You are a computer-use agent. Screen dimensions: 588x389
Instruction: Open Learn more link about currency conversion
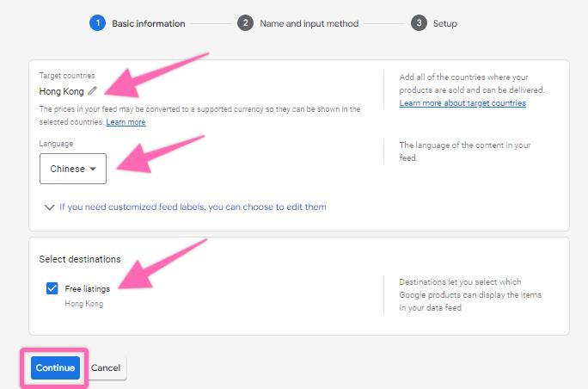click(x=126, y=122)
